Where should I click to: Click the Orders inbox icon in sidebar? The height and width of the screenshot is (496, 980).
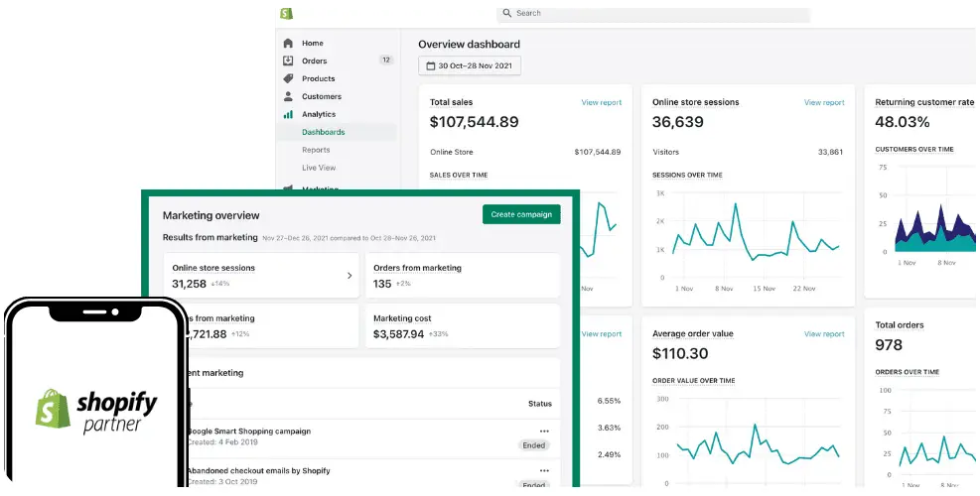point(288,61)
